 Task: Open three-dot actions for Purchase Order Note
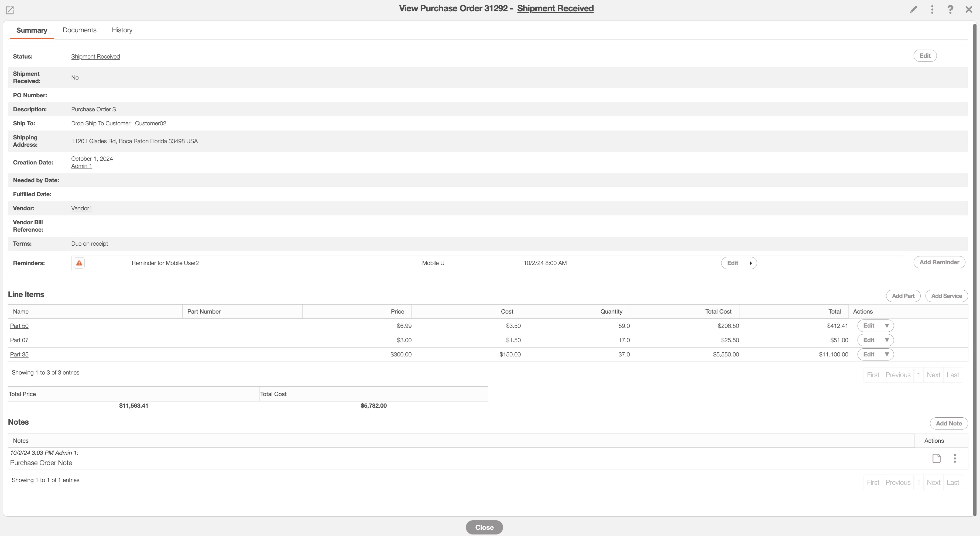(x=955, y=458)
